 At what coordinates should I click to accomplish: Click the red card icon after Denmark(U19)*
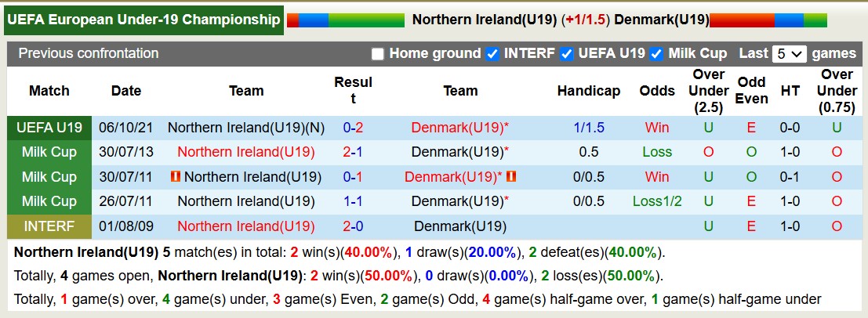tap(511, 176)
